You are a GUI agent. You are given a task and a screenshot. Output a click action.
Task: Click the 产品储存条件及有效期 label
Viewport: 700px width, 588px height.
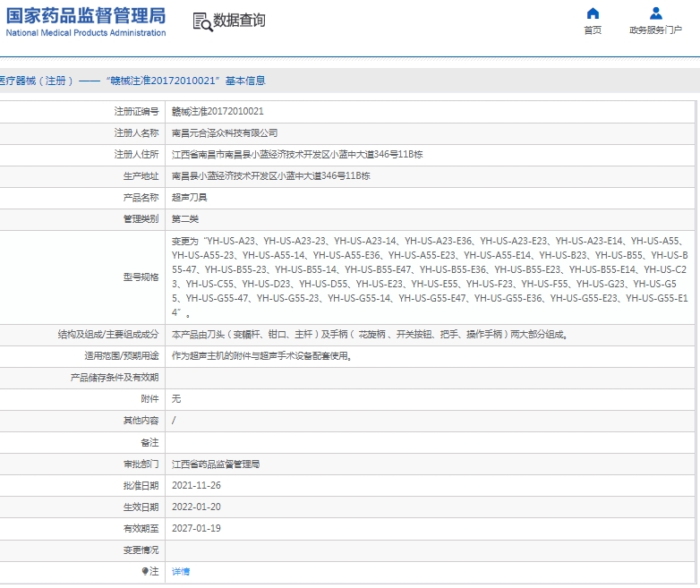(115, 377)
